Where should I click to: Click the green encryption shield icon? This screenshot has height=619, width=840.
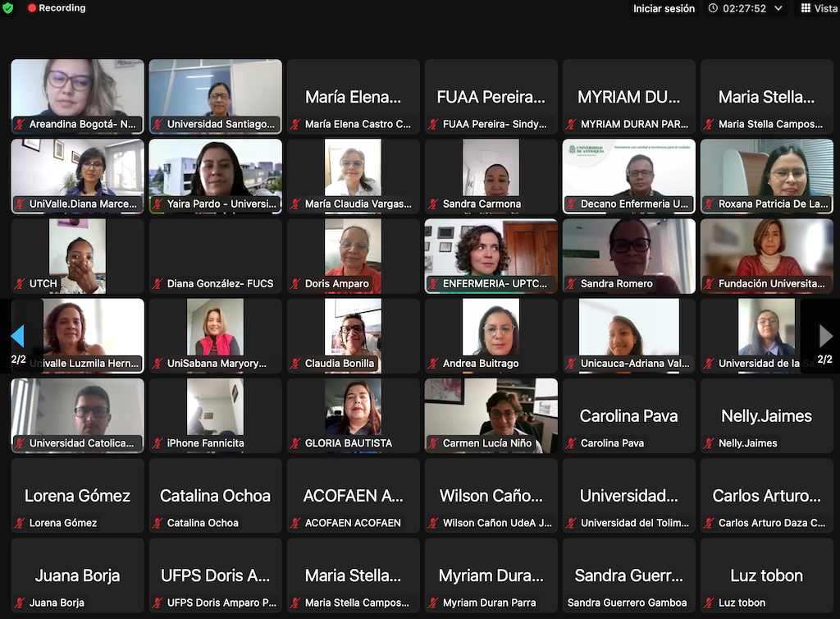pos(8,8)
